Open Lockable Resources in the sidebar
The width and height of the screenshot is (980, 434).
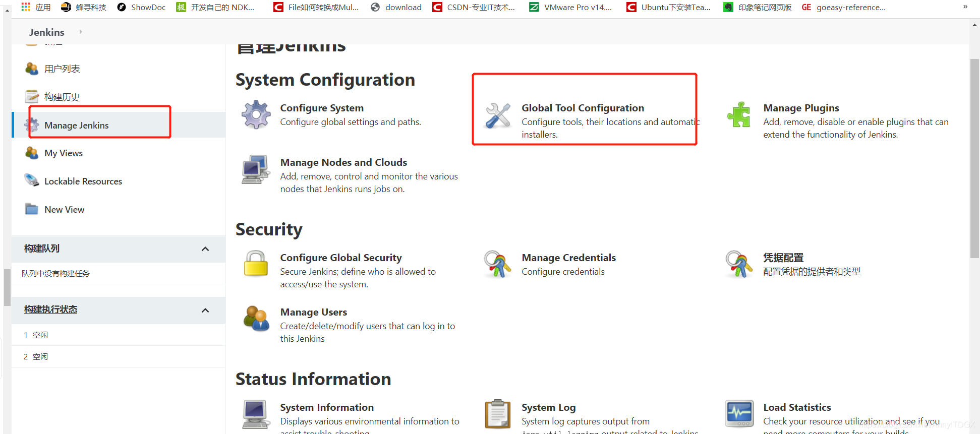83,181
